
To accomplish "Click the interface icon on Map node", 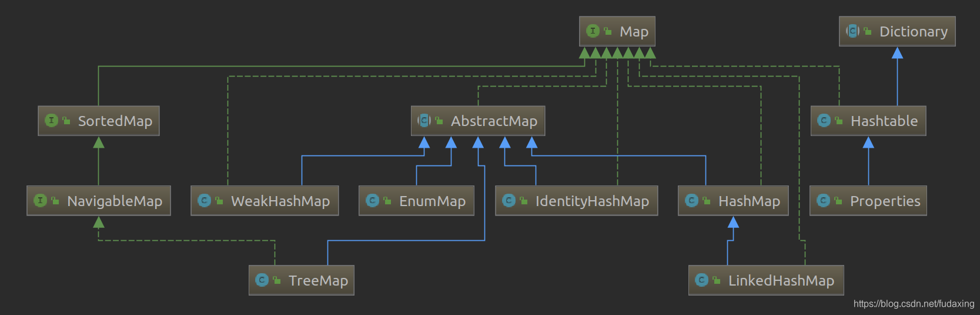I will coord(593,31).
